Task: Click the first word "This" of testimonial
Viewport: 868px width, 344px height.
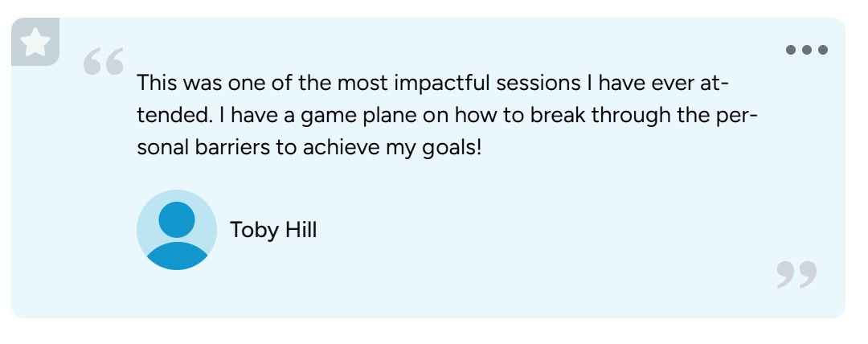Action: 157,83
